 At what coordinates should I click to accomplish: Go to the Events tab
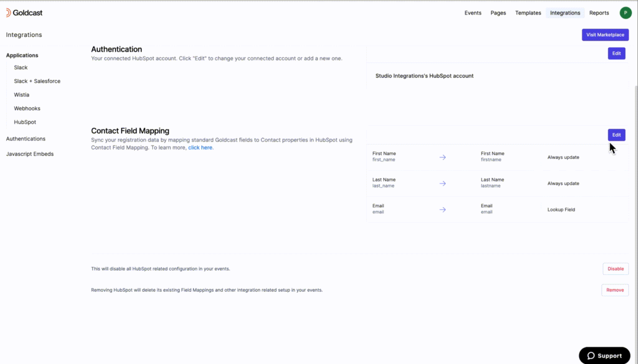473,13
